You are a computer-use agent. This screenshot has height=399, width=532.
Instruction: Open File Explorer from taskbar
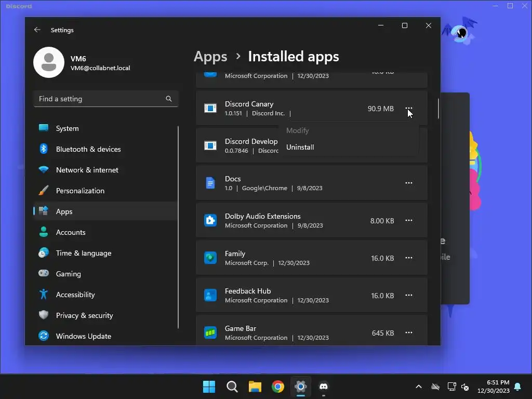255,387
